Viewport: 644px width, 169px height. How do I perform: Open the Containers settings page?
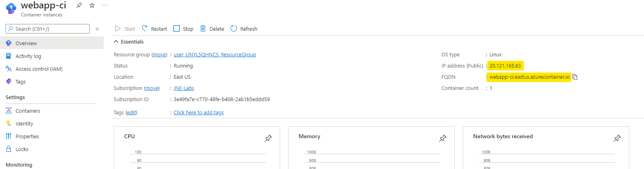coord(28,111)
